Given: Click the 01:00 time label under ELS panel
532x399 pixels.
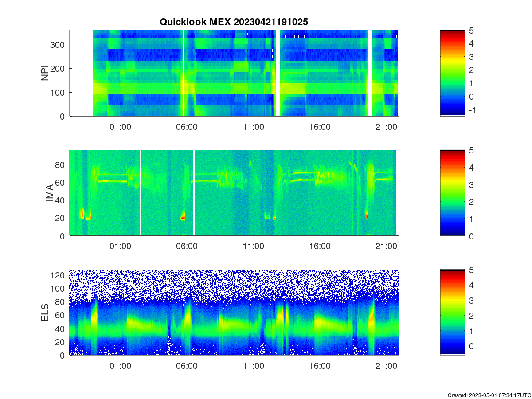Looking at the screenshot, I should pos(120,366).
